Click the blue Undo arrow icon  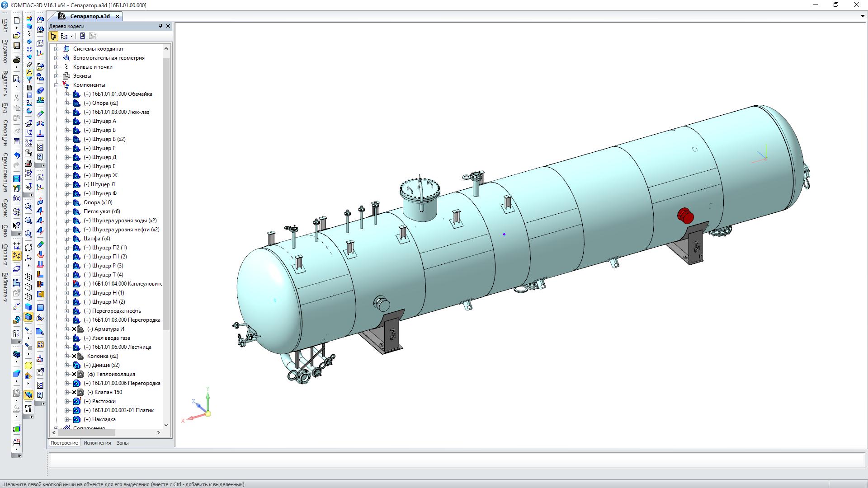[x=17, y=155]
